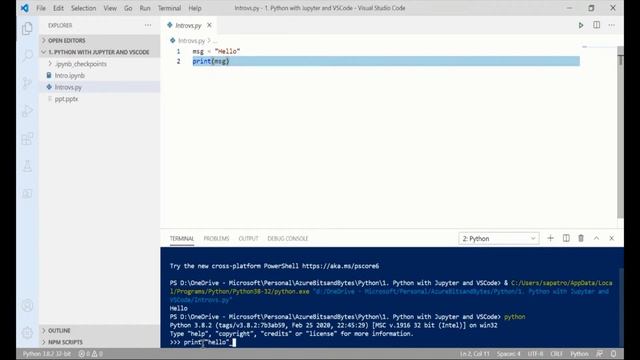This screenshot has width=640, height=360.
Task: Open the Extensions view
Action: (x=27, y=139)
